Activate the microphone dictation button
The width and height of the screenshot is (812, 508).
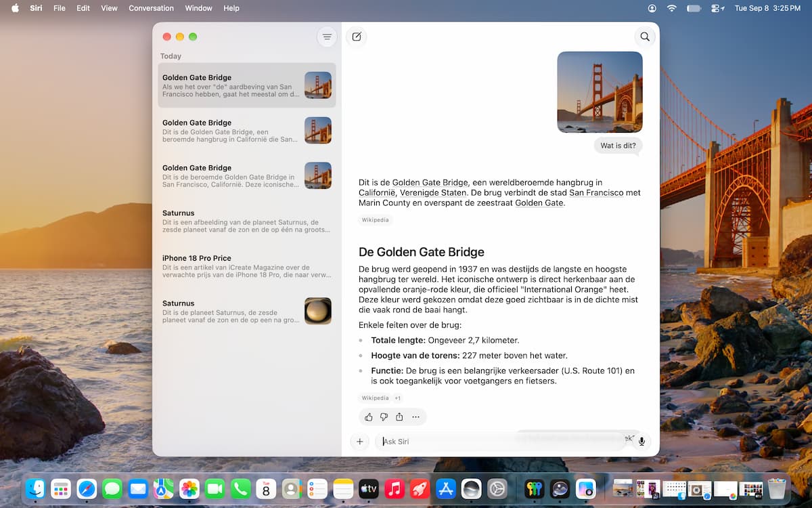pyautogui.click(x=641, y=442)
